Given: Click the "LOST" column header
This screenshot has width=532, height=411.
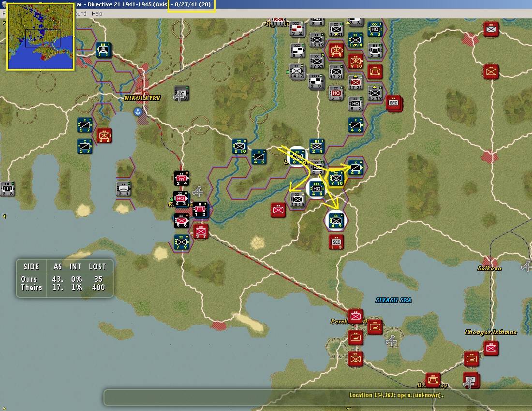Looking at the screenshot, I should 97,266.
